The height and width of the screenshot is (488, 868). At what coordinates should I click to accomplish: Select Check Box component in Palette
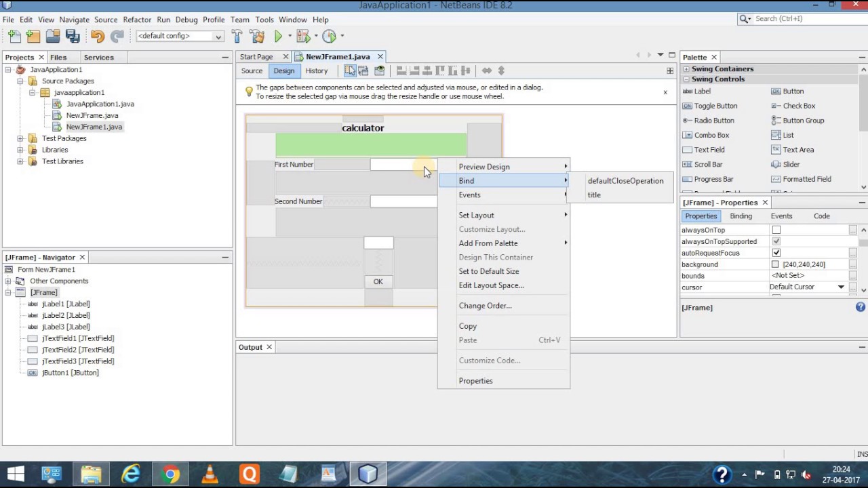coord(793,106)
